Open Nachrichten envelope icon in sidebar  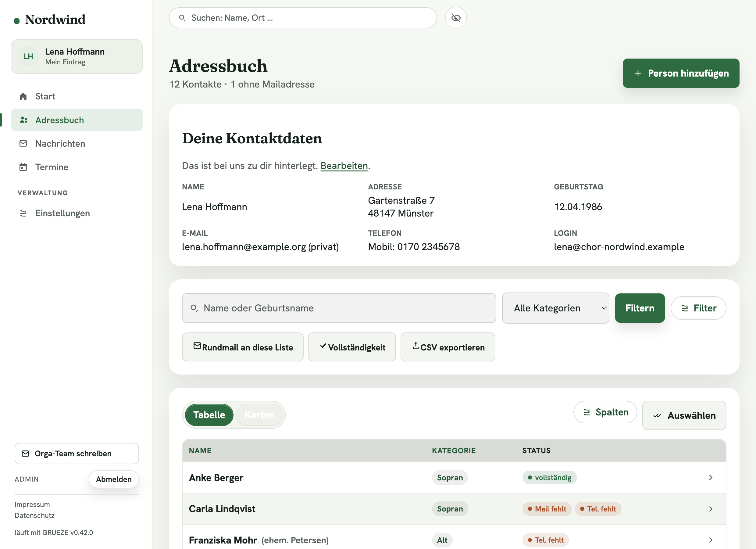(23, 143)
